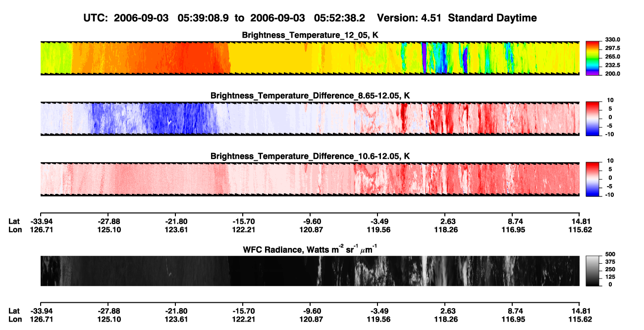Click latitude -9.60 on the bottom axis
The height and width of the screenshot is (330, 644).
pos(312,311)
